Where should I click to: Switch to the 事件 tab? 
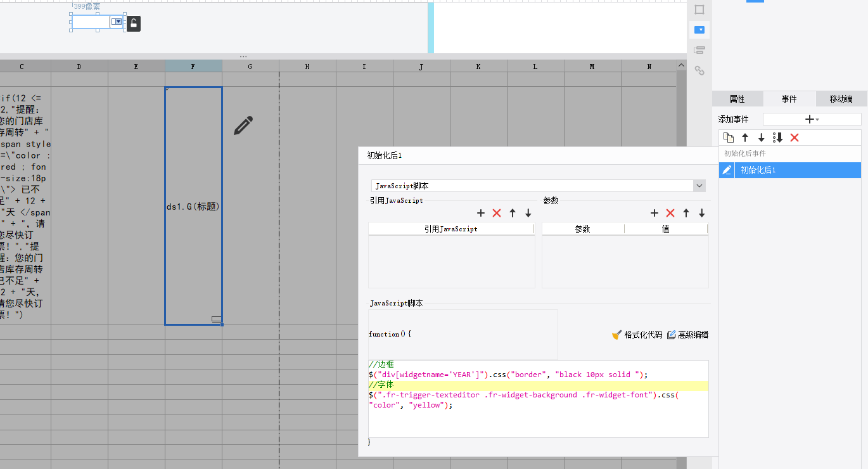click(789, 99)
